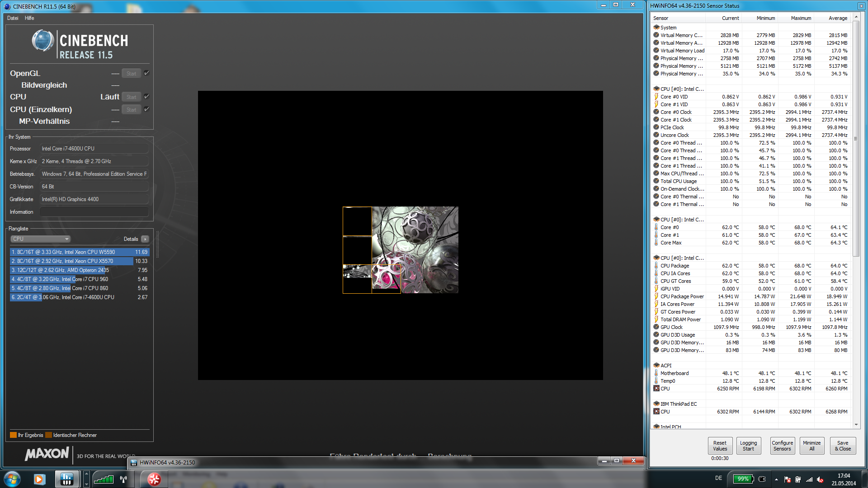
Task: Click the green signal bars toolbar icon
Action: [x=104, y=479]
